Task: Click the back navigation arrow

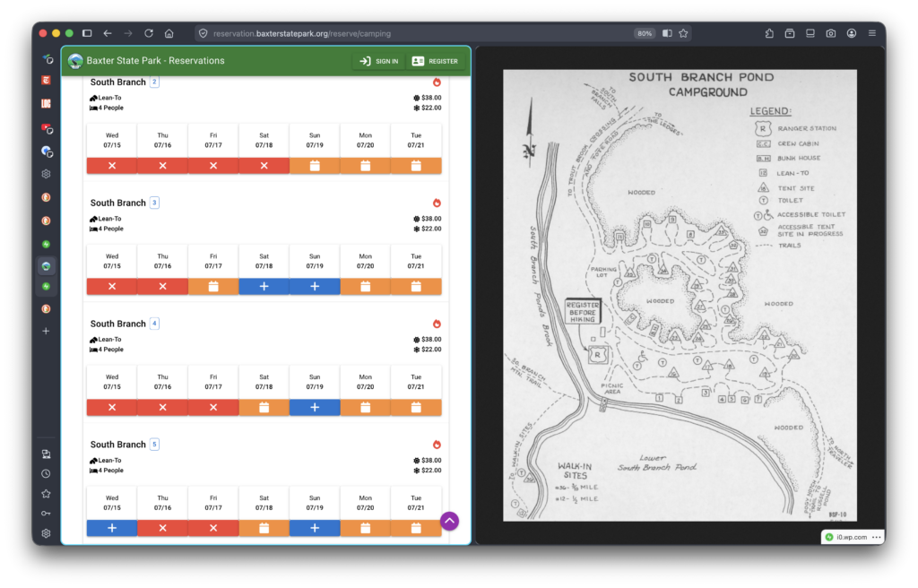Action: point(107,32)
